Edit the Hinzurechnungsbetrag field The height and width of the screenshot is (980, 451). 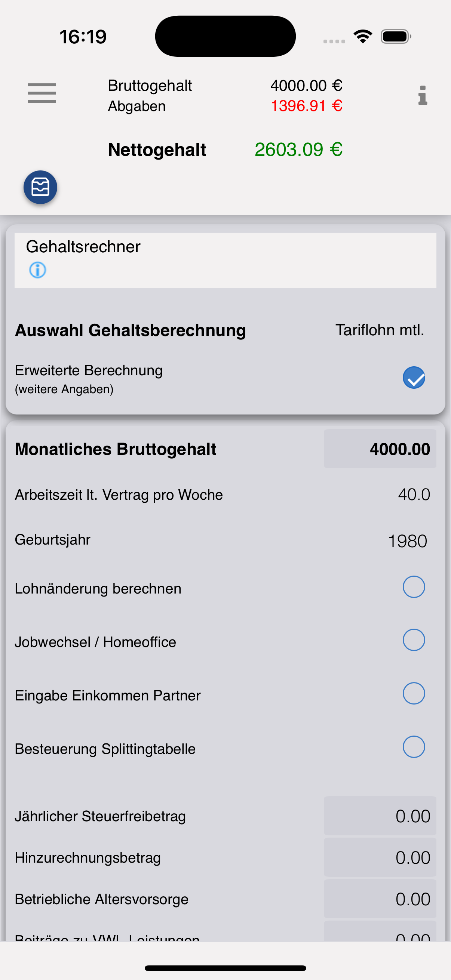click(x=380, y=857)
